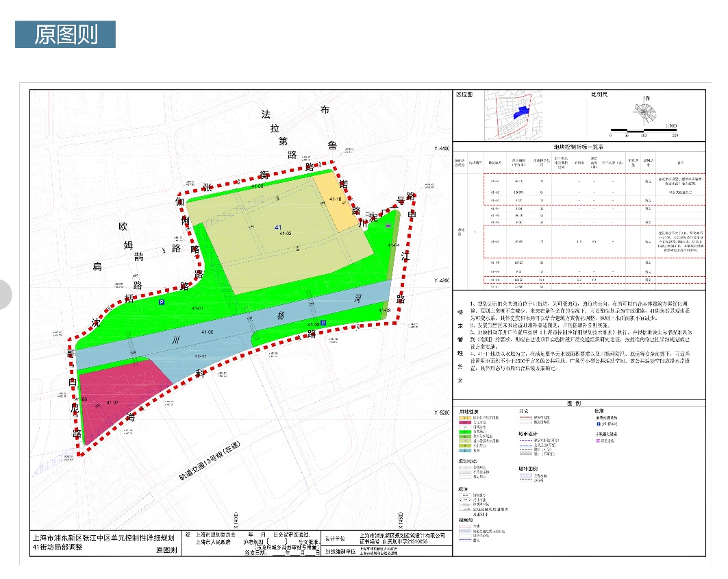Click the parking icon on plot 41-01
728x579 pixels.
[162, 302]
